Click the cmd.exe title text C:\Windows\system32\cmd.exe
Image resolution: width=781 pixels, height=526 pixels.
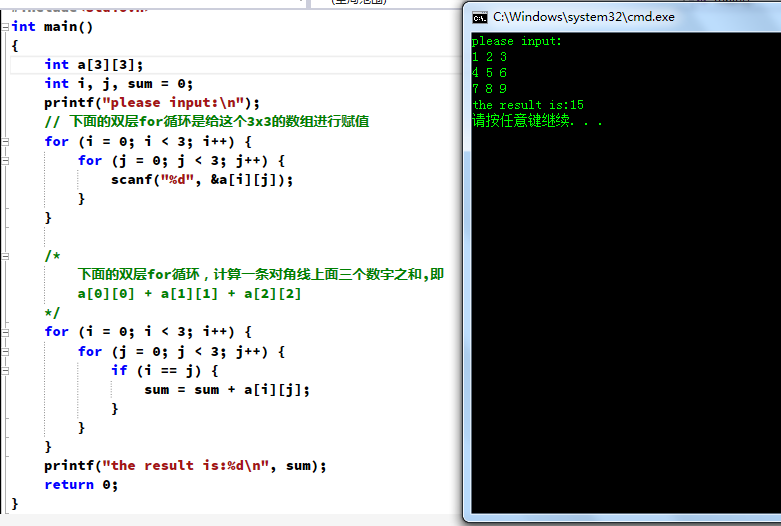(584, 17)
